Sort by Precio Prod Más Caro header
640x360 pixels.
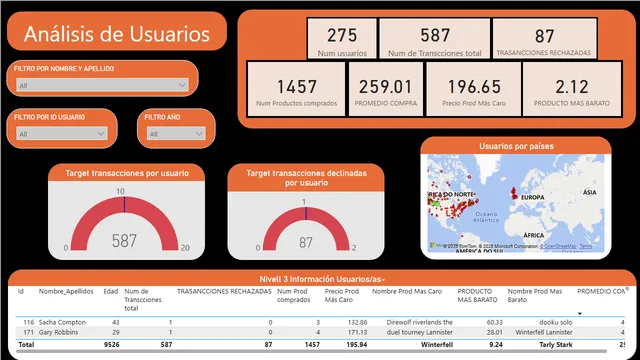click(x=342, y=296)
